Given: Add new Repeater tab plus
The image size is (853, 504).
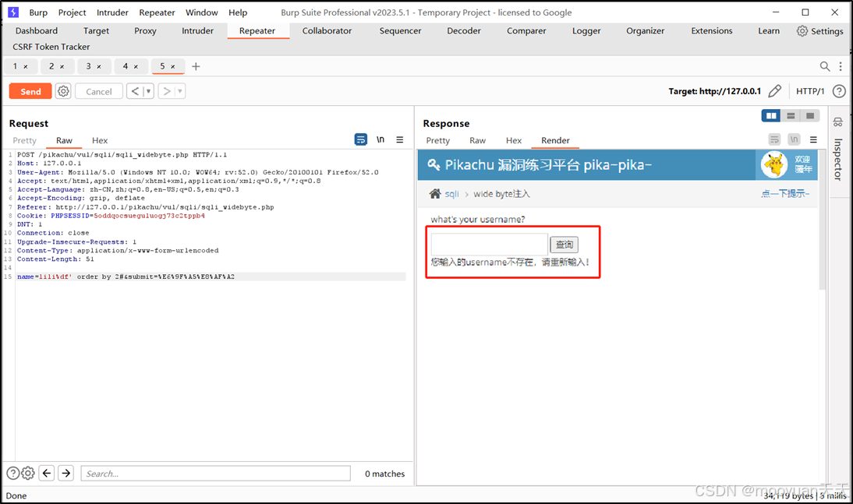Looking at the screenshot, I should pos(196,66).
